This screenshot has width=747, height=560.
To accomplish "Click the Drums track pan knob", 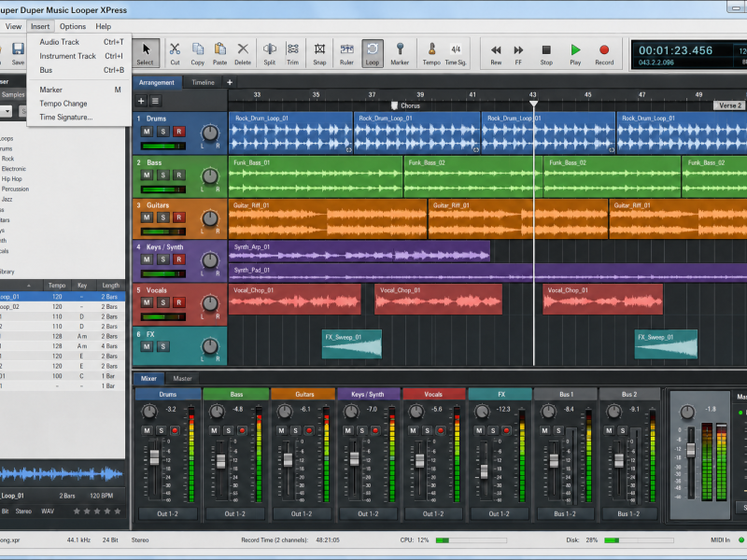I will click(210, 133).
